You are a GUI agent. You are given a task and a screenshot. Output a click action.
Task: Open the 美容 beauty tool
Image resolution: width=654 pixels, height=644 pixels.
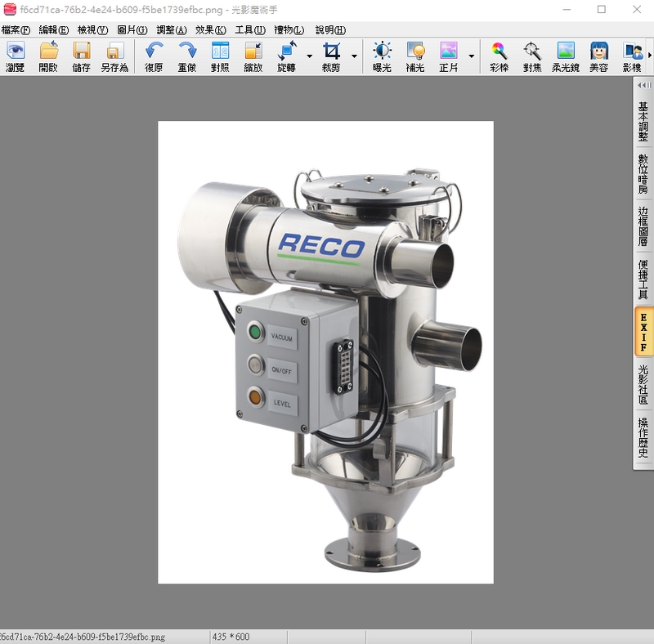point(598,56)
